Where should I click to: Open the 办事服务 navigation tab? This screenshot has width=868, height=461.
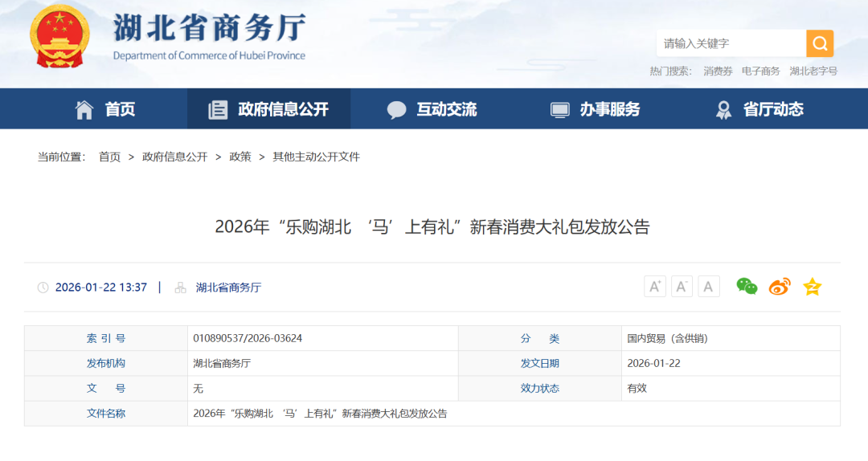[x=595, y=109]
